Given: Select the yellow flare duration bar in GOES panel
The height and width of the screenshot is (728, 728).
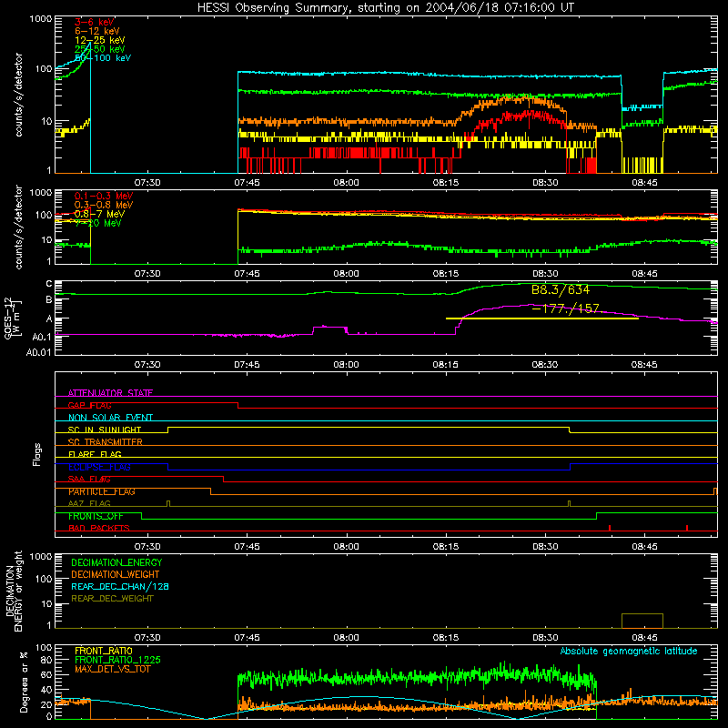Looking at the screenshot, I should click(541, 318).
